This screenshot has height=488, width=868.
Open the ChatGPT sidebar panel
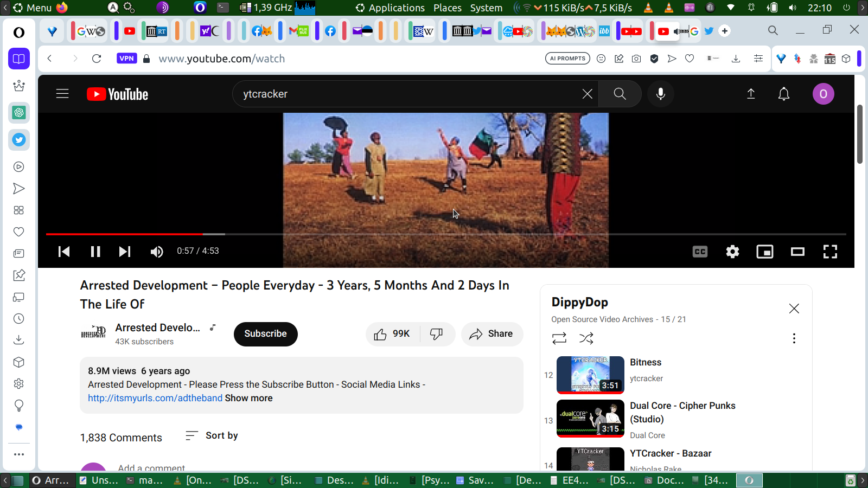point(19,113)
